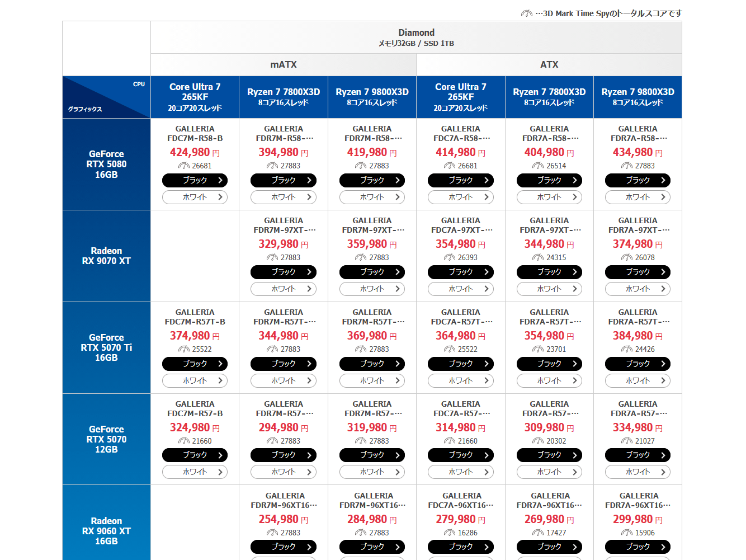Click the speedometer icon in the Time Spy legend
Viewport: 746px width, 560px height.
point(526,13)
